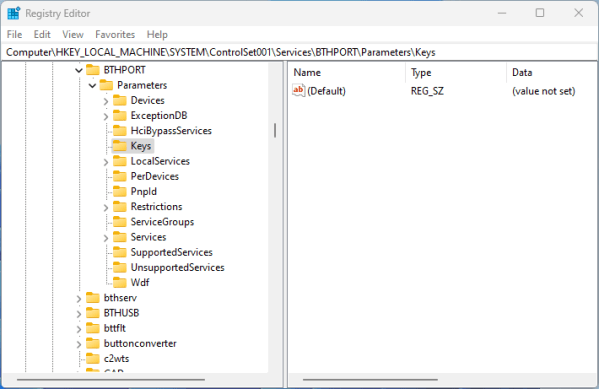Click the buttonconverter folder icon
Image resolution: width=599 pixels, height=389 pixels.
93,344
